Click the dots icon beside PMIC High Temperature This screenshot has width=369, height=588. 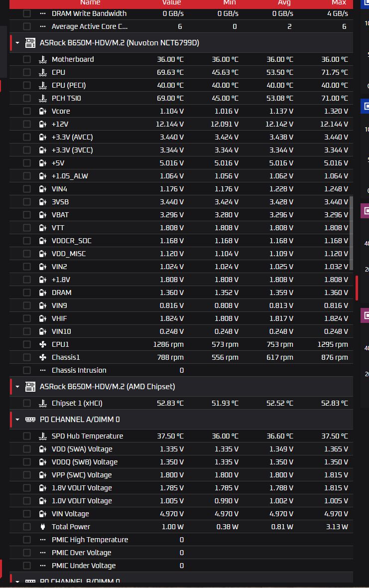[43, 540]
